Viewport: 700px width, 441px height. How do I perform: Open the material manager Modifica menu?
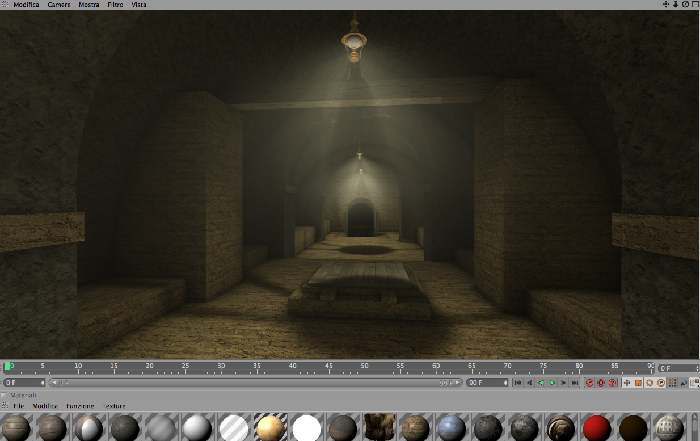pyautogui.click(x=45, y=406)
